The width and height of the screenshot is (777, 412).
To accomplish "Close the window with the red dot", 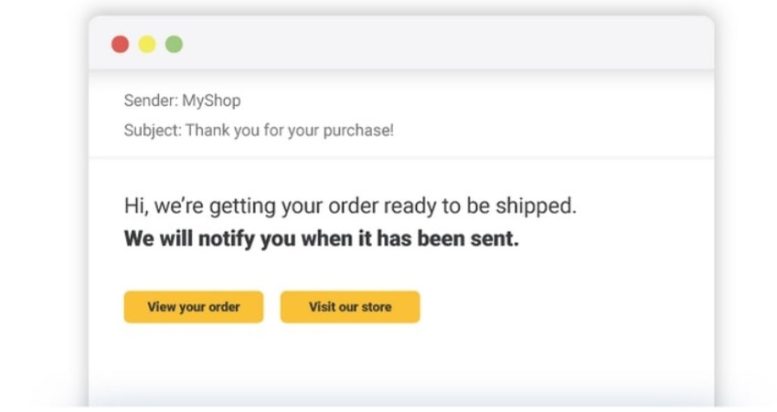I will click(x=120, y=44).
